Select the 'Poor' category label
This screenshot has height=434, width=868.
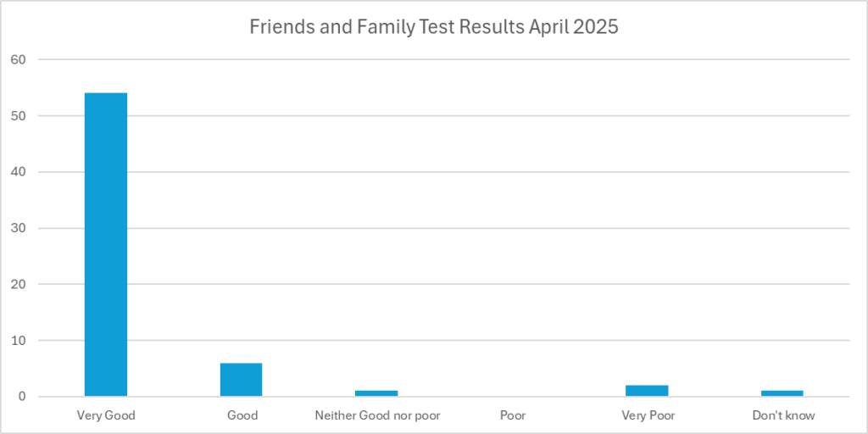513,415
